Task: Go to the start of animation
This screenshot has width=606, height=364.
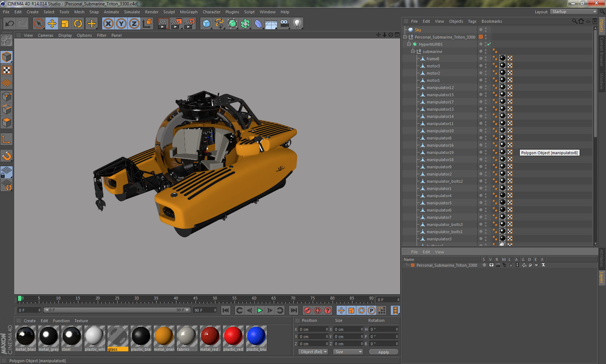Action: pos(226,310)
